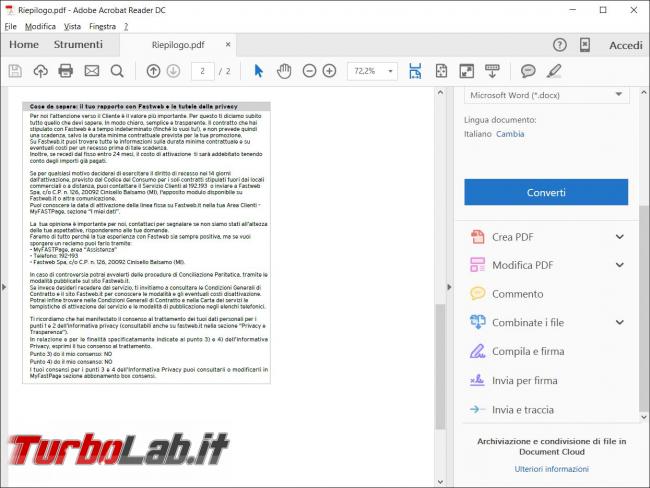Fit one full page icon

pyautogui.click(x=441, y=71)
